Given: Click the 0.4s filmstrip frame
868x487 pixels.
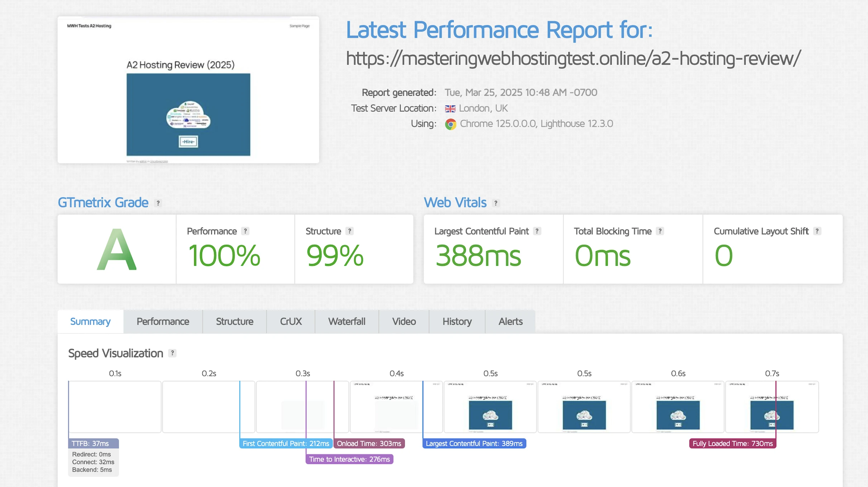Looking at the screenshot, I should tap(396, 407).
